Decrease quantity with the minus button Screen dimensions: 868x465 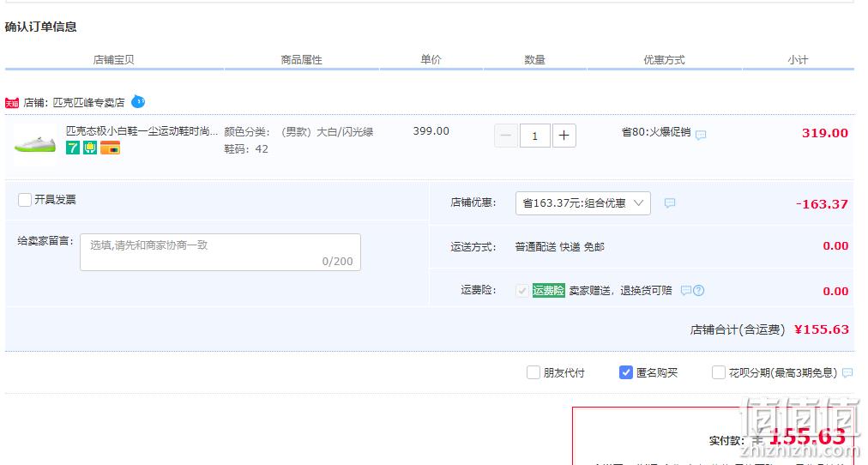pyautogui.click(x=506, y=136)
